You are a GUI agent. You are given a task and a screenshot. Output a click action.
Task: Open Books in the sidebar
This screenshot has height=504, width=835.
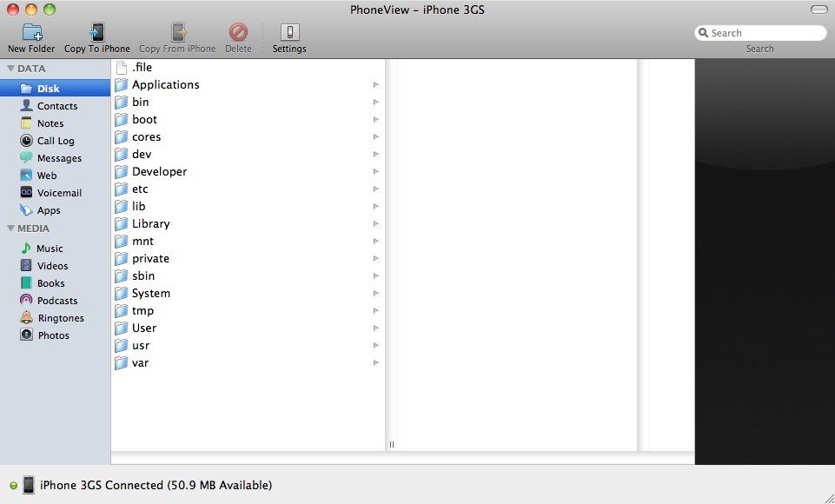(56, 283)
